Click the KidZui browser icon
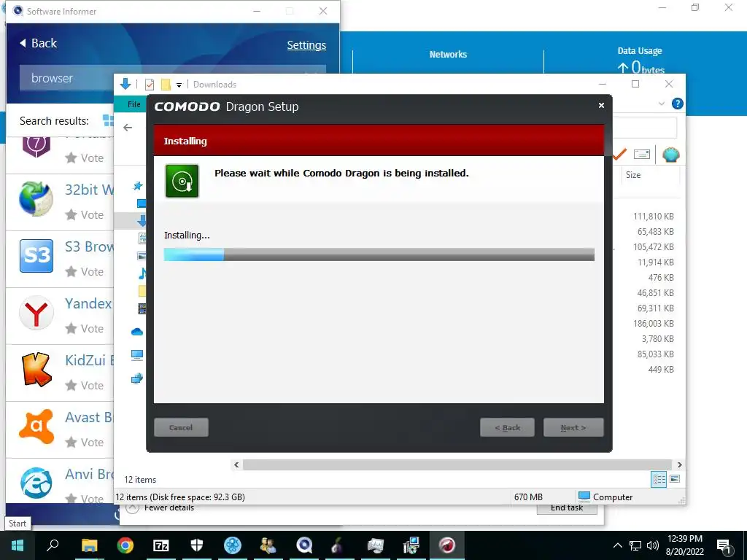The image size is (747, 560). (36, 370)
